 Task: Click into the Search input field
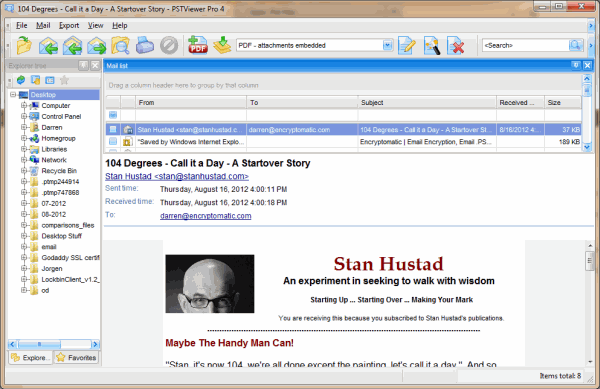(x=525, y=45)
